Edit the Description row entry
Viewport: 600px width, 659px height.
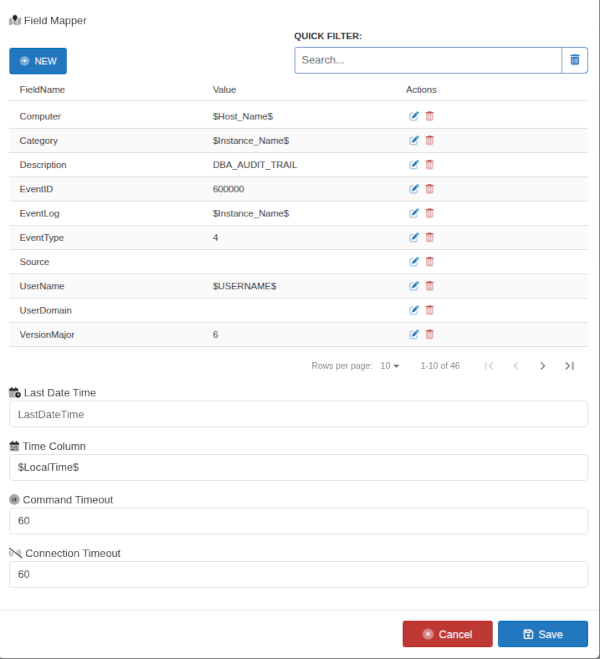(x=414, y=165)
